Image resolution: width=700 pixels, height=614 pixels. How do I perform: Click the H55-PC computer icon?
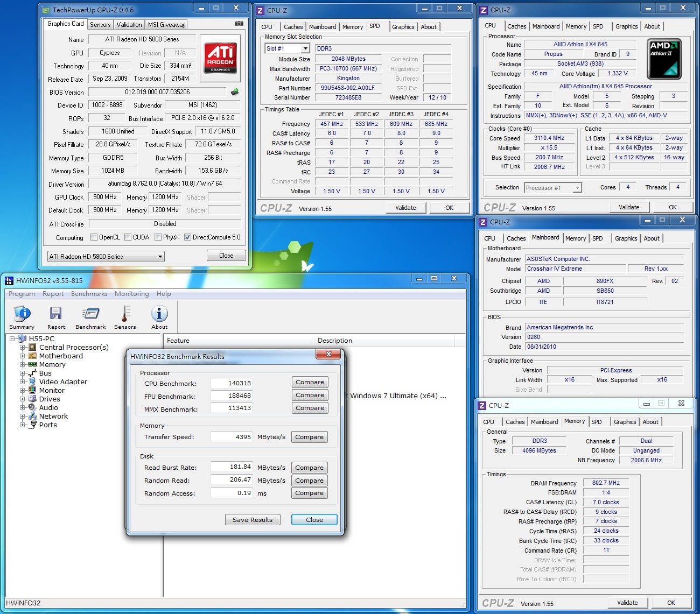pos(22,338)
